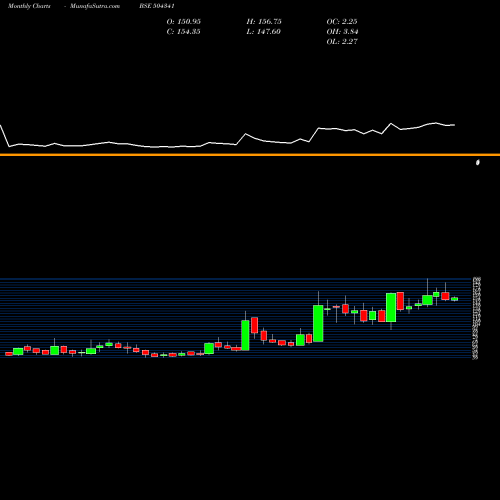This screenshot has width=500, height=500.
Task: Select the open value 'O: 150.95'
Action: coord(184,22)
